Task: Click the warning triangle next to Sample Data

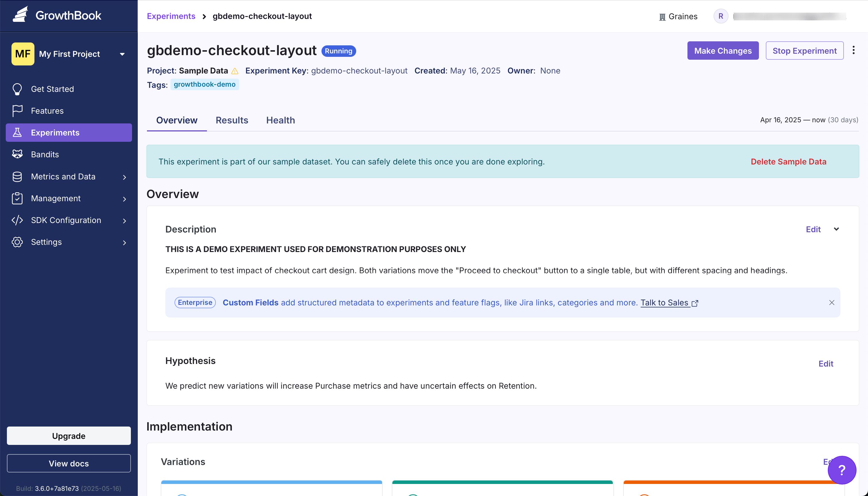Action: (x=235, y=71)
